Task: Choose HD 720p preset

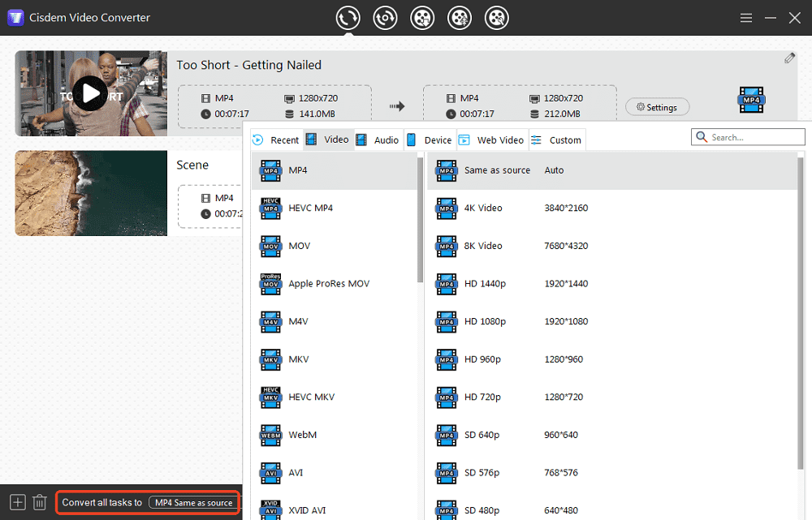Action: 612,397
